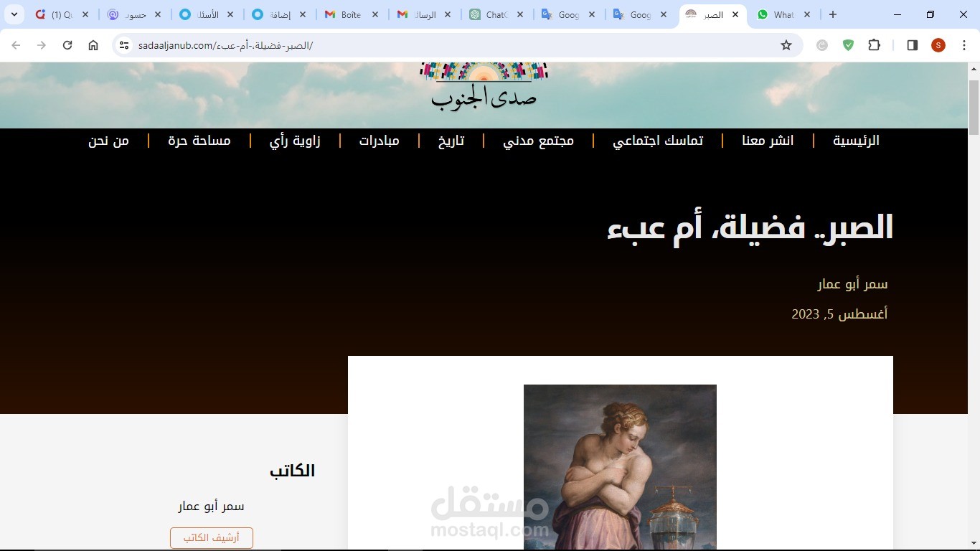This screenshot has height=551, width=980.
Task: Switch to the ChatGPT browser tab
Action: [x=496, y=14]
